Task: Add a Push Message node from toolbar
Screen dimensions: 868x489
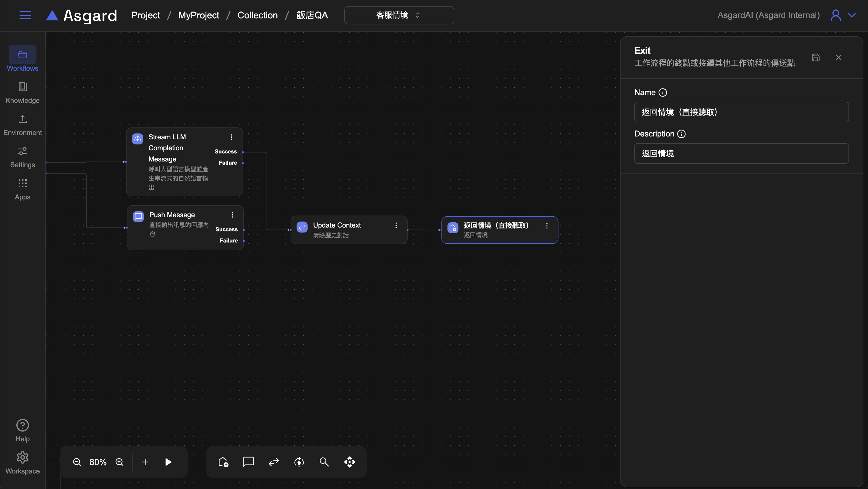Action: click(x=248, y=462)
